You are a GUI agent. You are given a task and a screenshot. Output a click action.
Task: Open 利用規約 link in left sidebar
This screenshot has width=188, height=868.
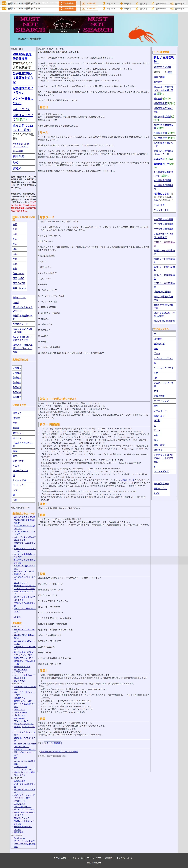coord(19,156)
